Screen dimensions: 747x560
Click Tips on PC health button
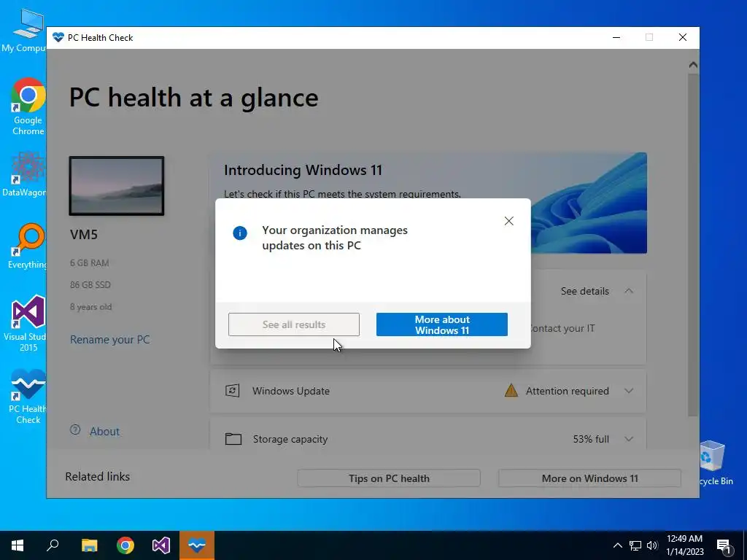pos(389,478)
